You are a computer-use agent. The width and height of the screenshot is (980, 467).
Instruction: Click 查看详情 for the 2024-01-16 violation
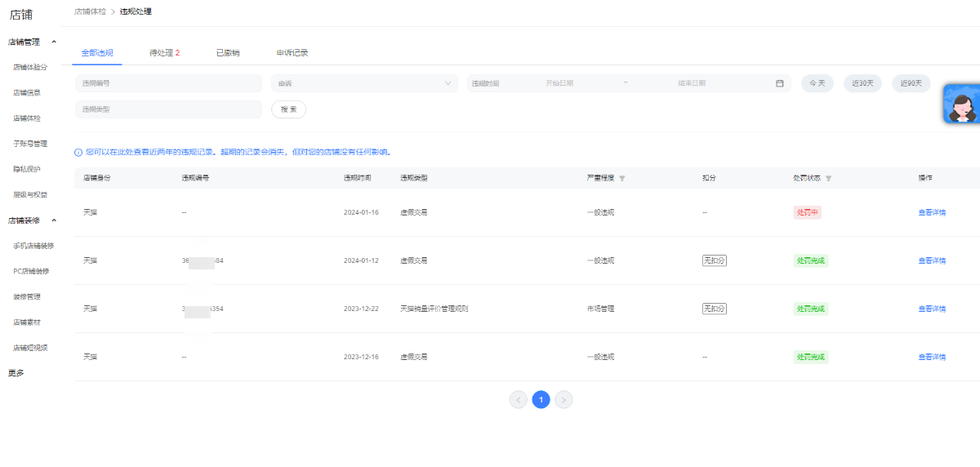931,212
